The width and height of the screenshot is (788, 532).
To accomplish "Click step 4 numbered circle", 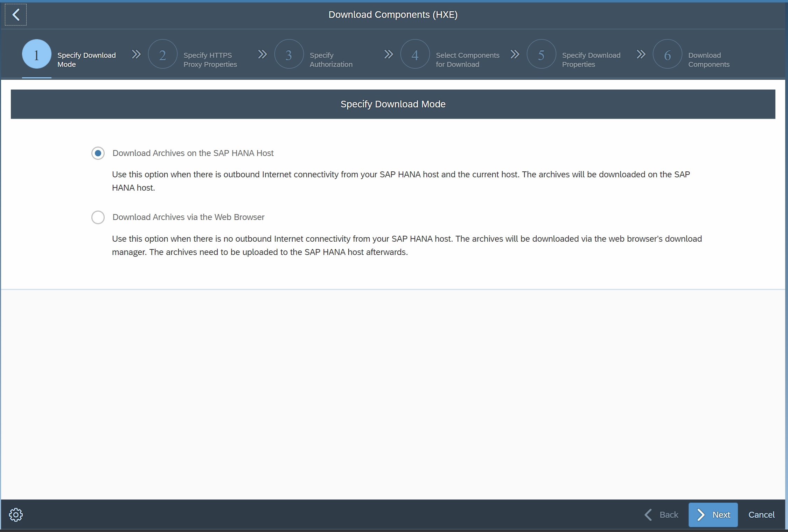I will pyautogui.click(x=415, y=54).
